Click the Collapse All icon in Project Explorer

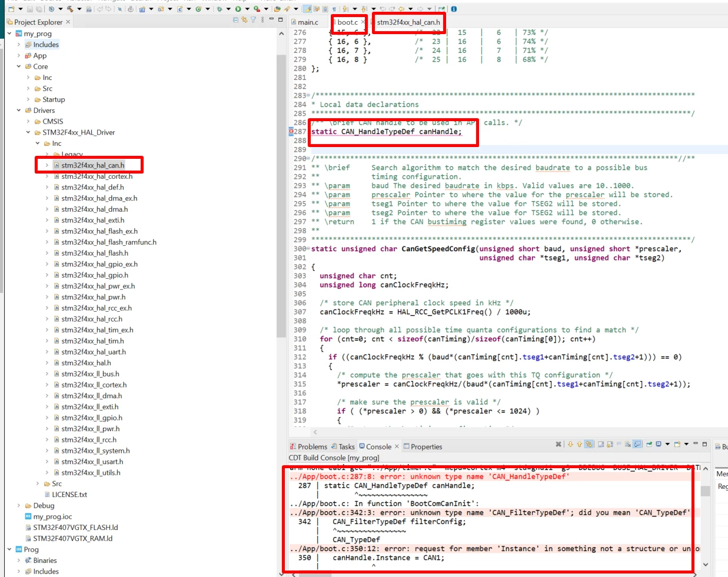(x=235, y=20)
